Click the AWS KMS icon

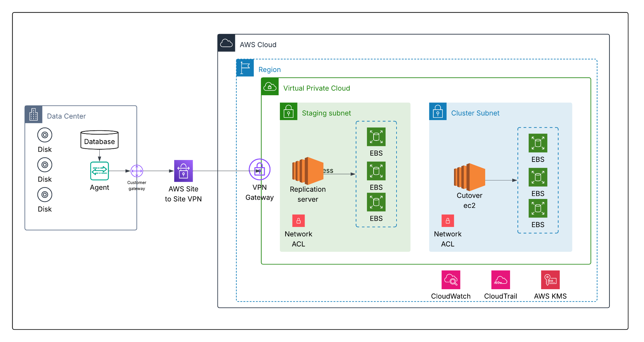pos(550,280)
